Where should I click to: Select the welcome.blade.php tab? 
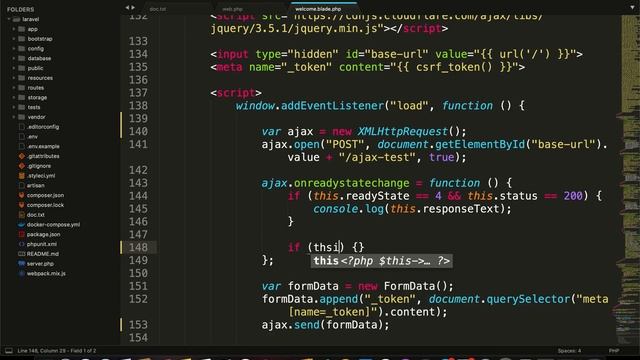click(324, 9)
